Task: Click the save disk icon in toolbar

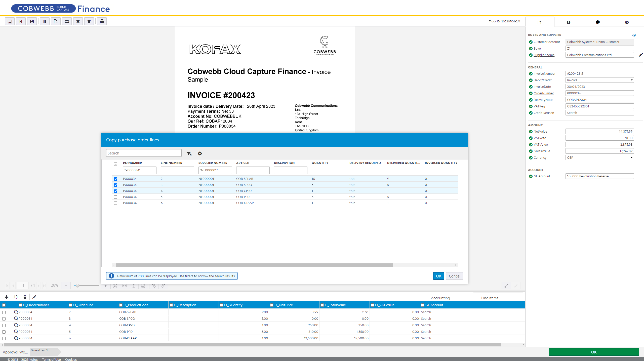Action: pyautogui.click(x=32, y=21)
